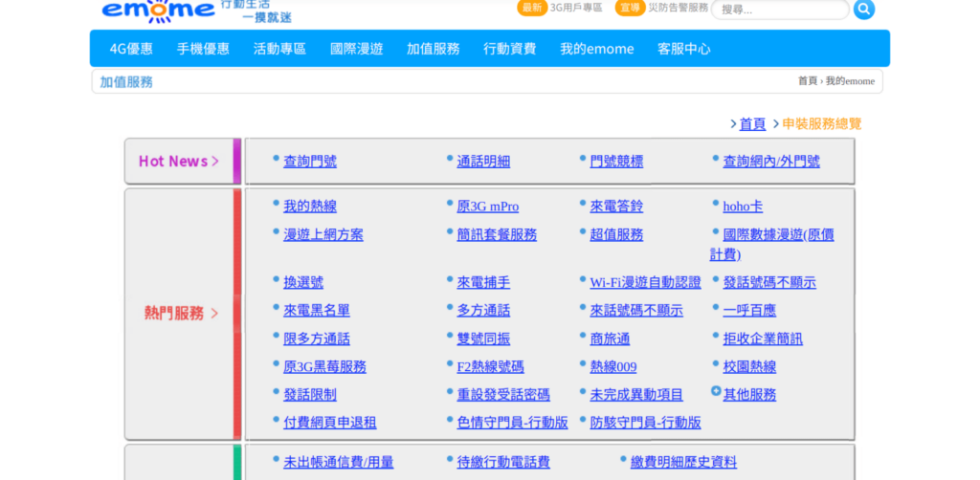The width and height of the screenshot is (980, 480).
Task: Open 我的emome navigation menu
Action: point(596,49)
